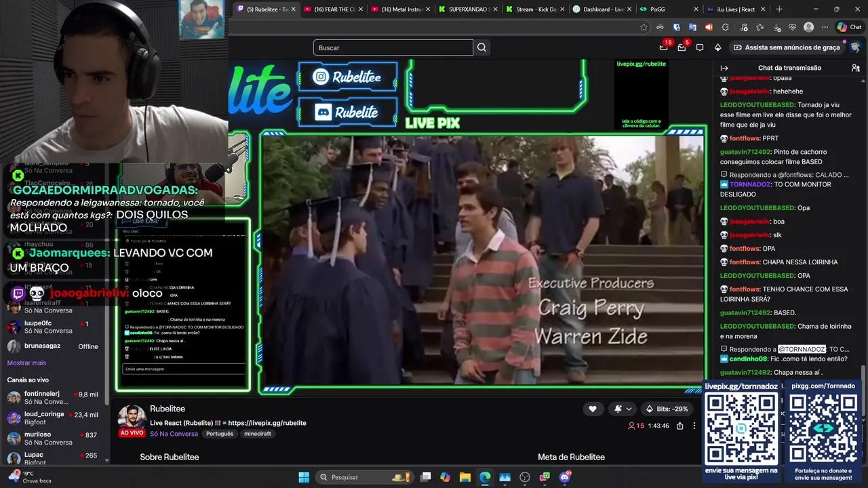This screenshot has width=868, height=488.
Task: Click the stream video showing Executive Producers credits
Action: coord(484,260)
